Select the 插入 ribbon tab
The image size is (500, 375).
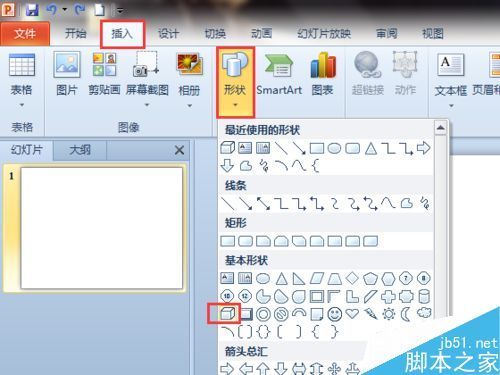(x=122, y=34)
